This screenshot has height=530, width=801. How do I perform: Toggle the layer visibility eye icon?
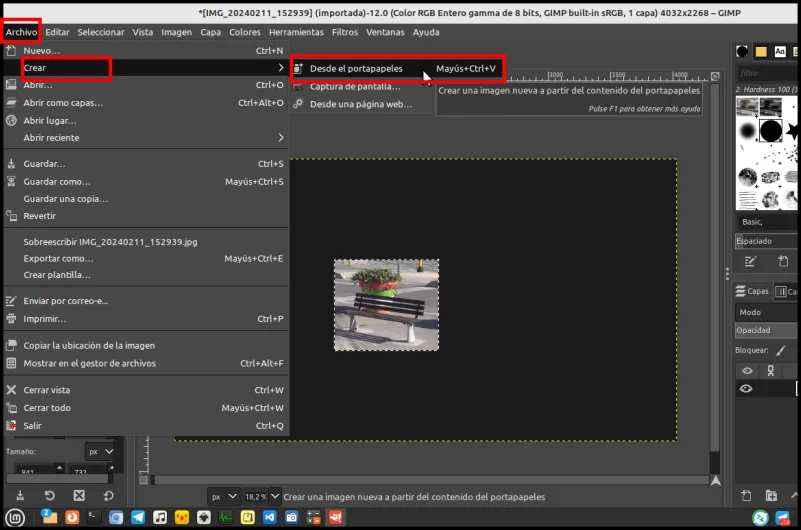746,389
